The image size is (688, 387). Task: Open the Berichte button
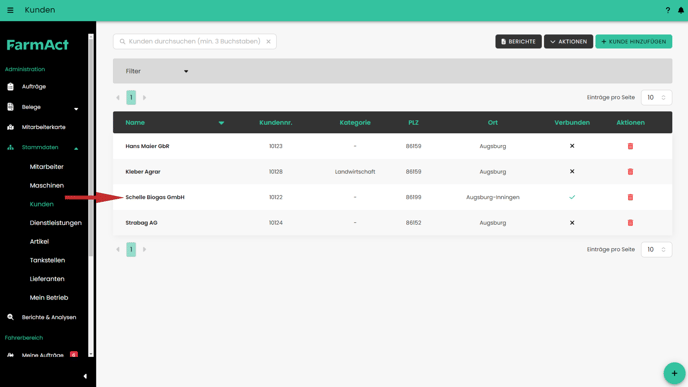point(518,41)
